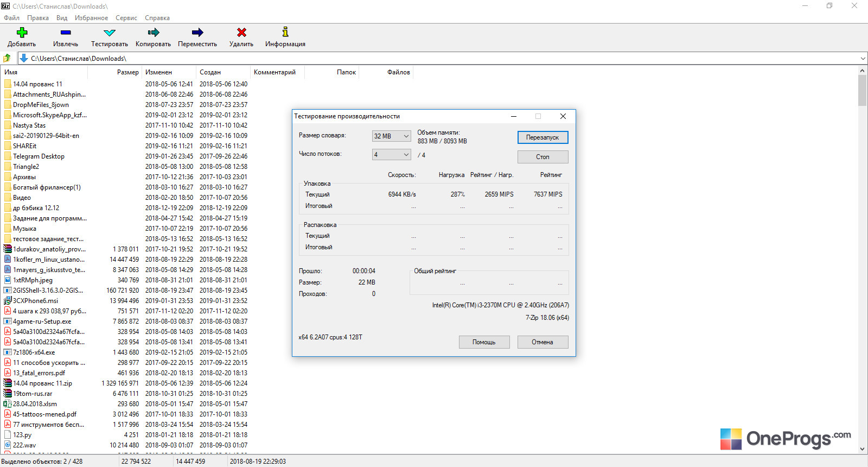
Task: Click the Copy (Копировать) toolbar icon
Action: pos(154,33)
